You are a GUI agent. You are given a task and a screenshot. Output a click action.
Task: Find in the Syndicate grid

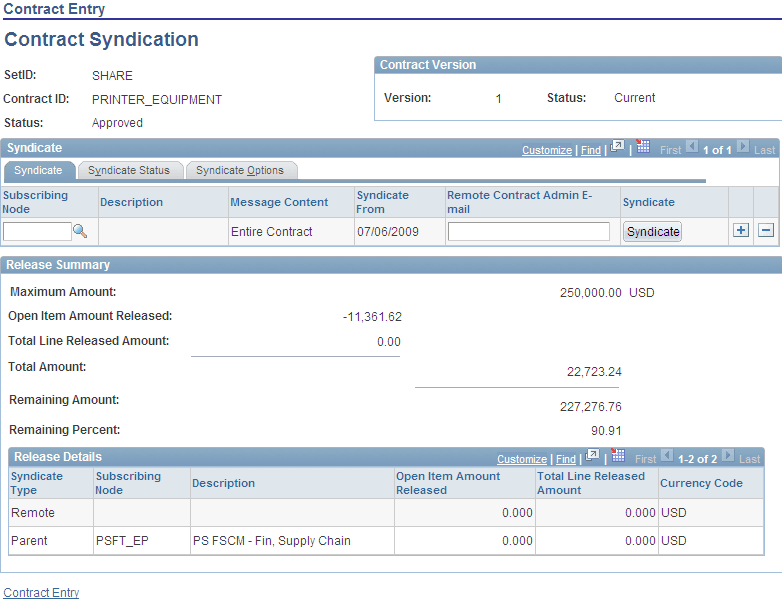(590, 150)
